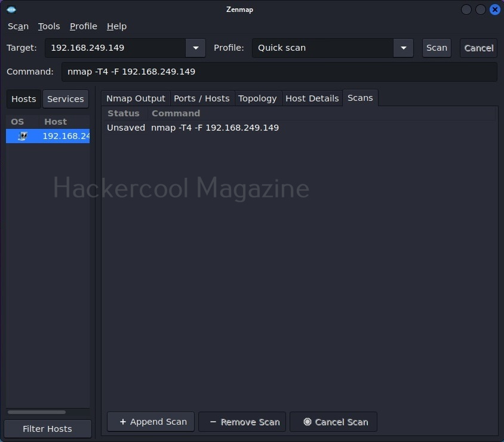The image size is (504, 442).
Task: Close the Zenmap window
Action: coord(494,10)
